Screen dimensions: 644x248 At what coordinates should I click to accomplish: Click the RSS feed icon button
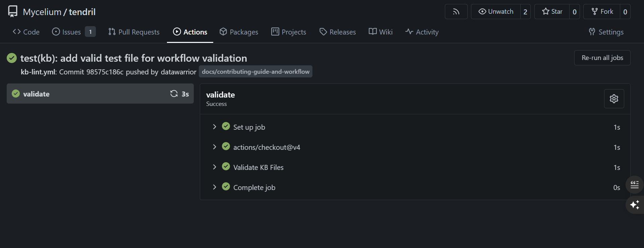(x=456, y=12)
